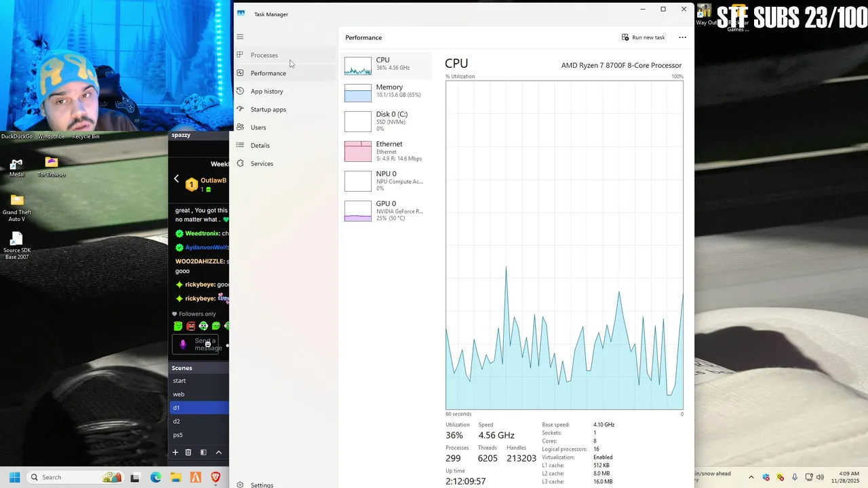Viewport: 868px width, 488px height.
Task: Open Startup apps page in Task Manager
Action: click(x=285, y=109)
